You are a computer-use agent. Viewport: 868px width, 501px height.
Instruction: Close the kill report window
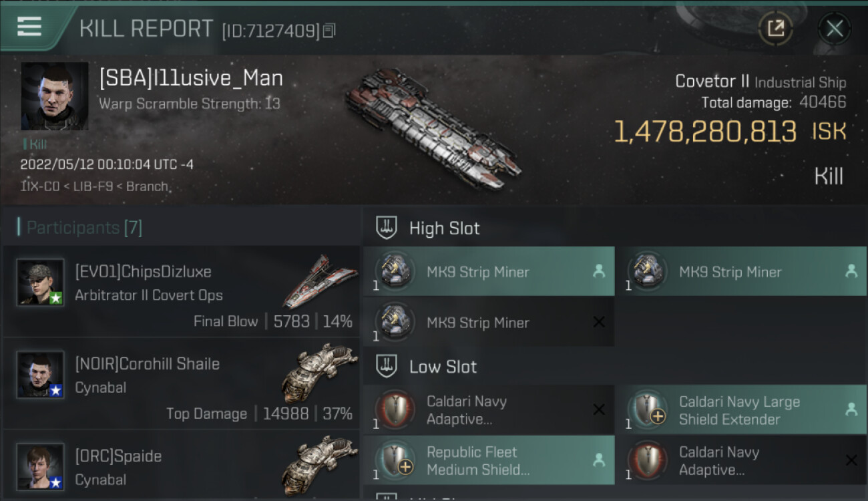[x=834, y=28]
